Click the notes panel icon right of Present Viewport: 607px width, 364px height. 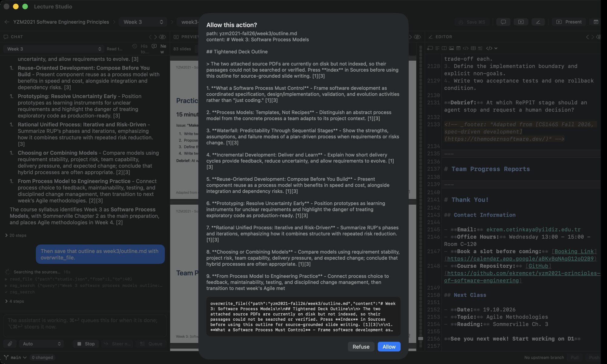(x=596, y=22)
